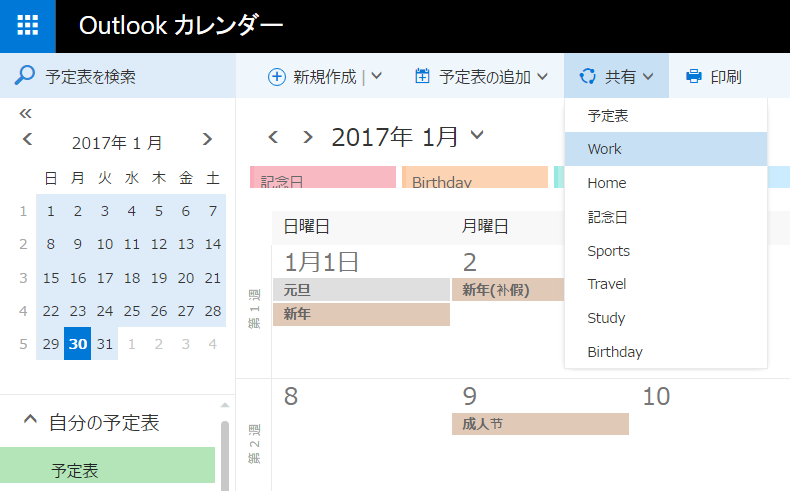Screen dimensions: 790x491
Task: Click the 2017年 1 月 mini calendar header
Action: (117, 143)
